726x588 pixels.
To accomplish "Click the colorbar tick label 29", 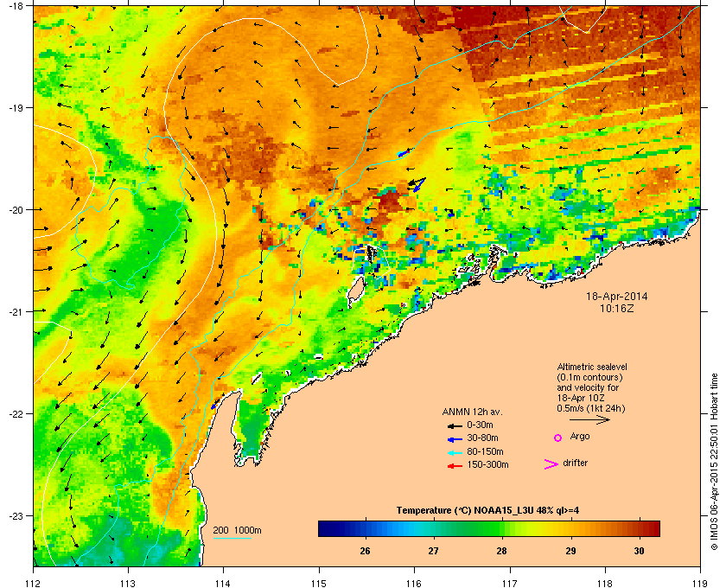I will tap(570, 551).
